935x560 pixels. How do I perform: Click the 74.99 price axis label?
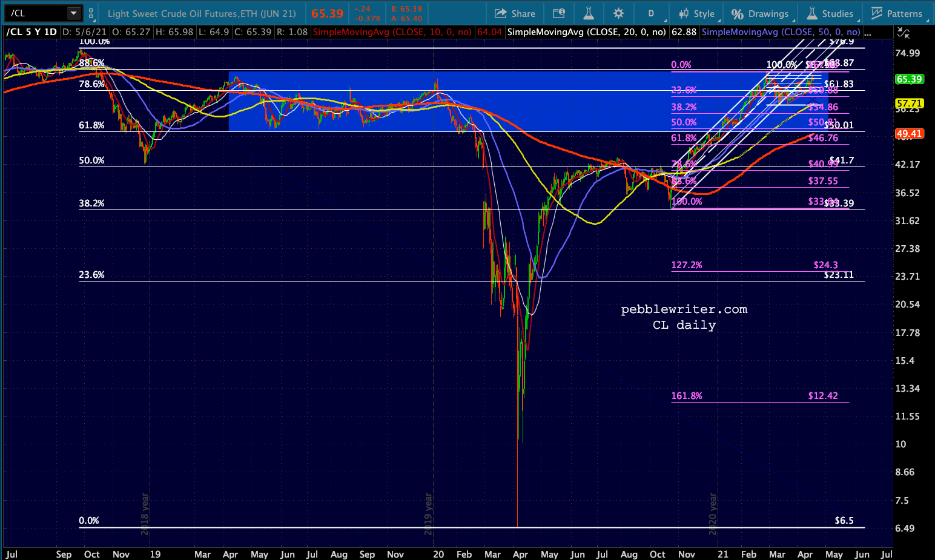click(x=908, y=53)
